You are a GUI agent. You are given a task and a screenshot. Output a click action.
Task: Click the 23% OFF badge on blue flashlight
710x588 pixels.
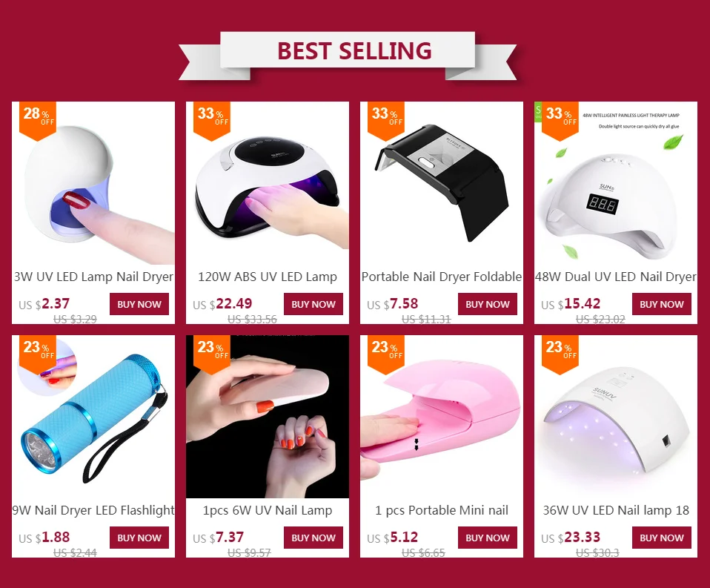(38, 351)
